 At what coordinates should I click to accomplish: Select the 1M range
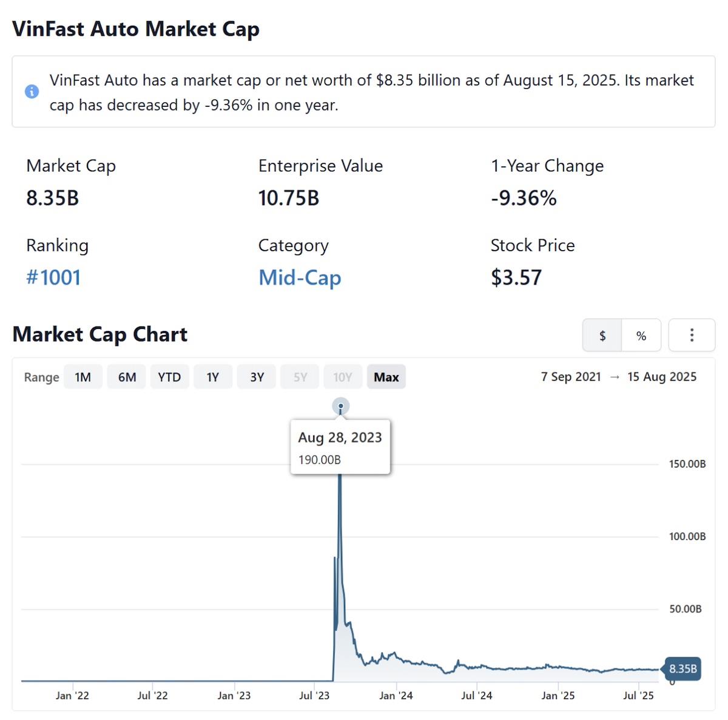click(83, 377)
